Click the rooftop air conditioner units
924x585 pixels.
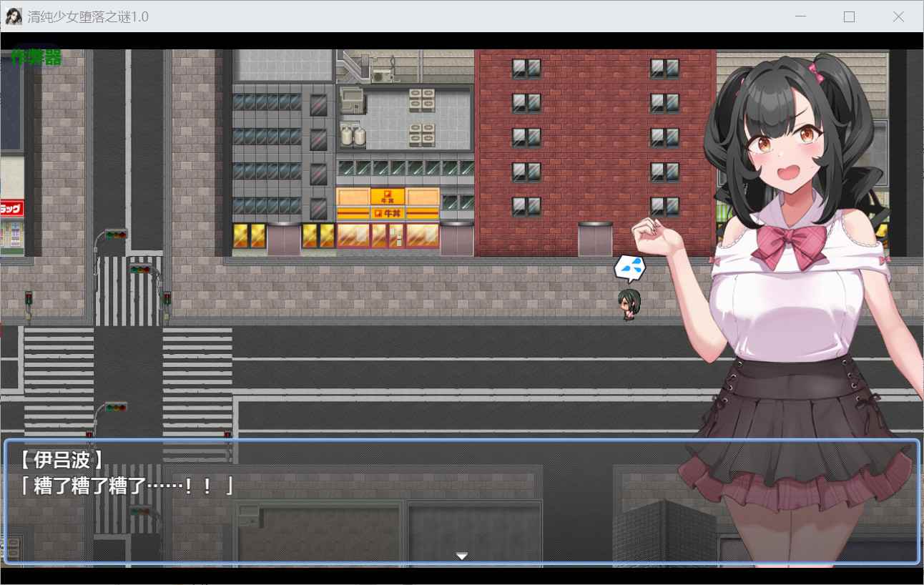[422, 100]
